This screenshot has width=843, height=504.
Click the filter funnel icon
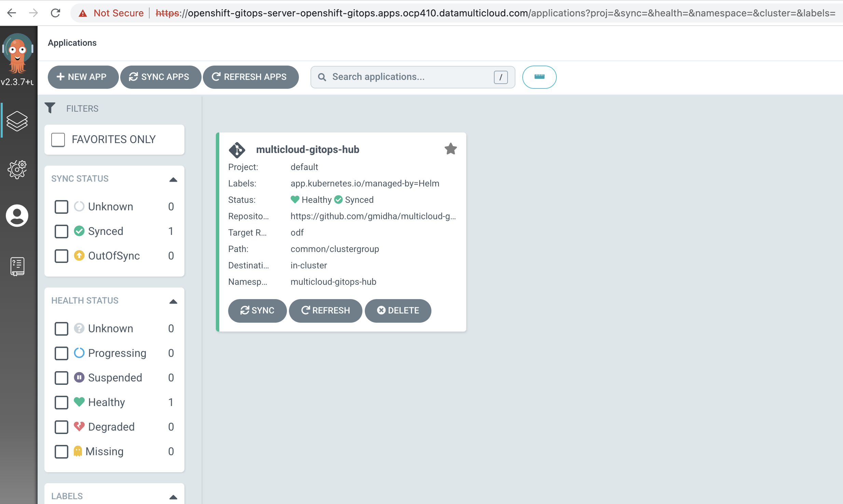[x=50, y=108]
